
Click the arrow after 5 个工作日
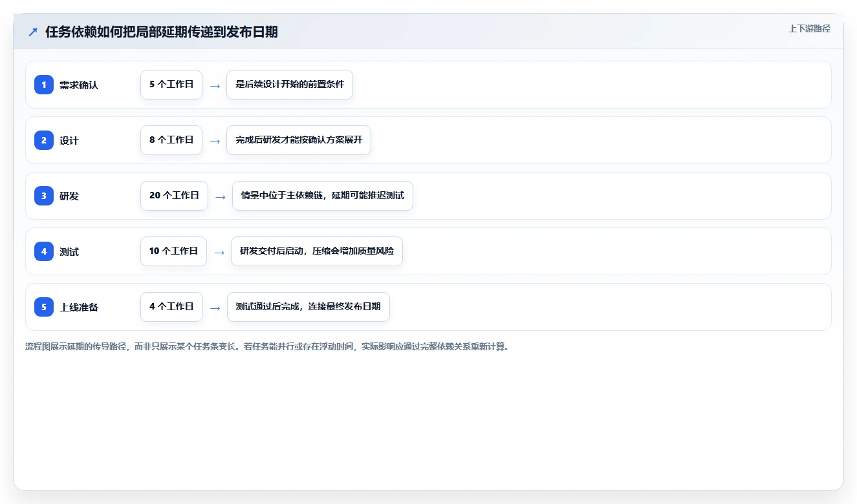coord(215,85)
